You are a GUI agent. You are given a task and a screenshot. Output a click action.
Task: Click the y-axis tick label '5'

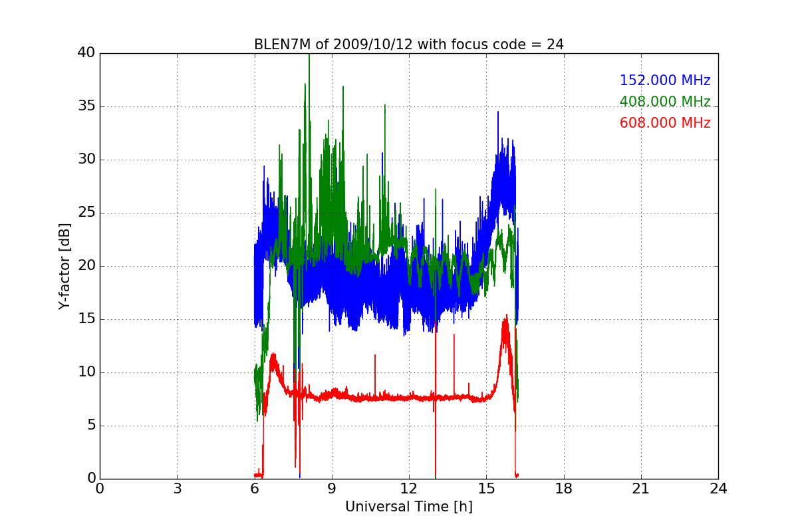pyautogui.click(x=90, y=426)
